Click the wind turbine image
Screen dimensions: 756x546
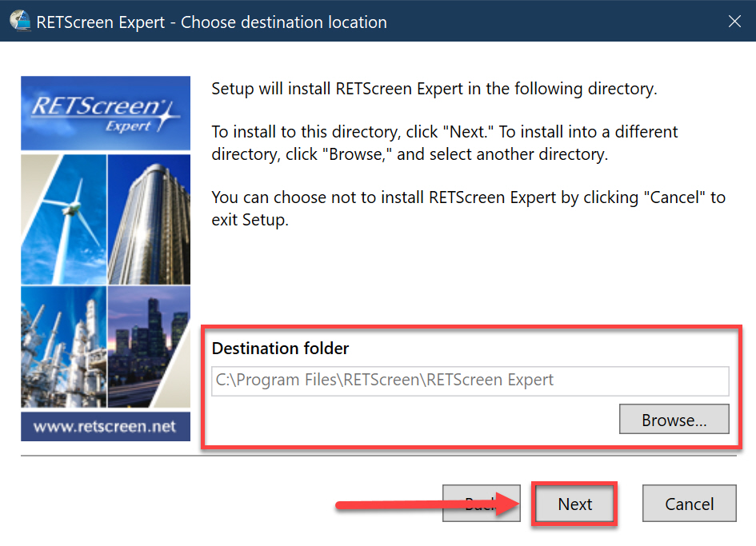[64, 219]
